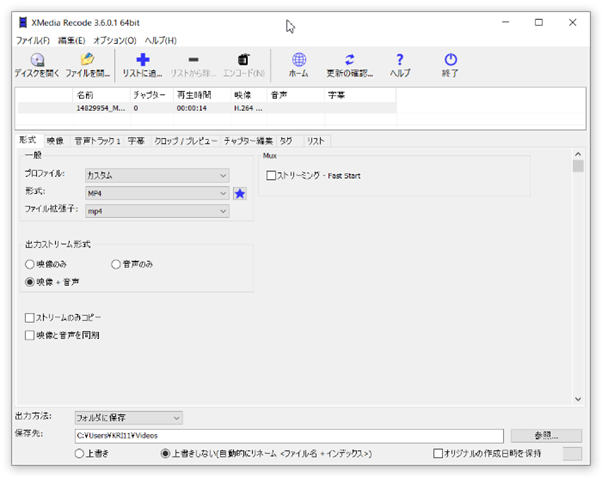Open the File extension dropdown showing mp4

pyautogui.click(x=157, y=211)
